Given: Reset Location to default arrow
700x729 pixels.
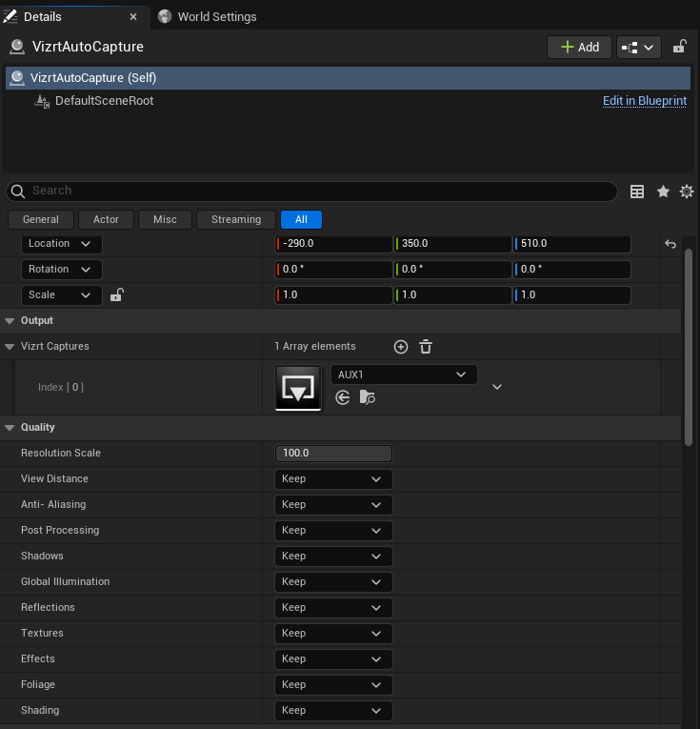Looking at the screenshot, I should [x=670, y=244].
